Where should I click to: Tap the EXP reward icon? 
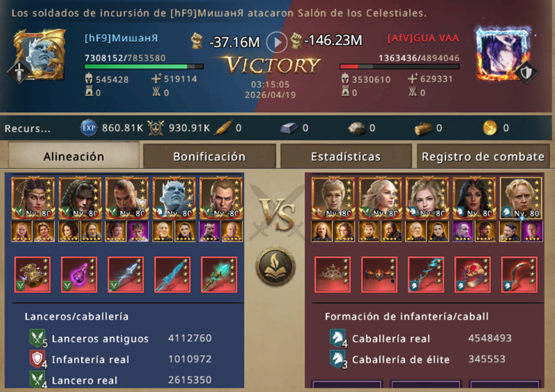point(88,128)
